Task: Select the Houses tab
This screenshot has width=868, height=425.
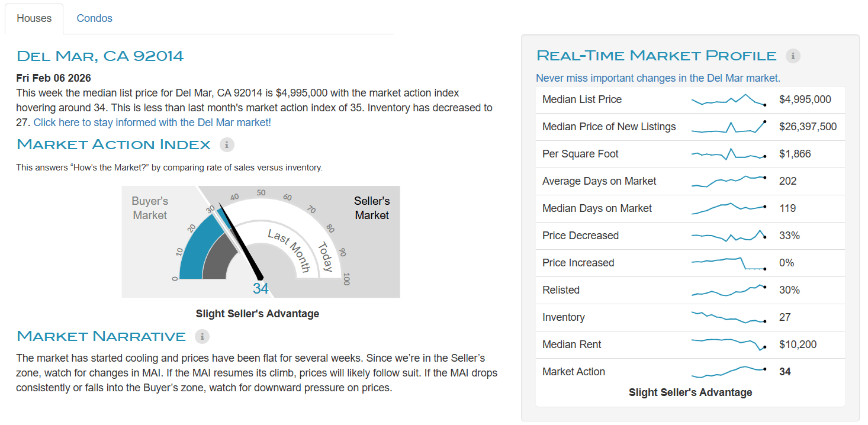Action: pos(34,18)
